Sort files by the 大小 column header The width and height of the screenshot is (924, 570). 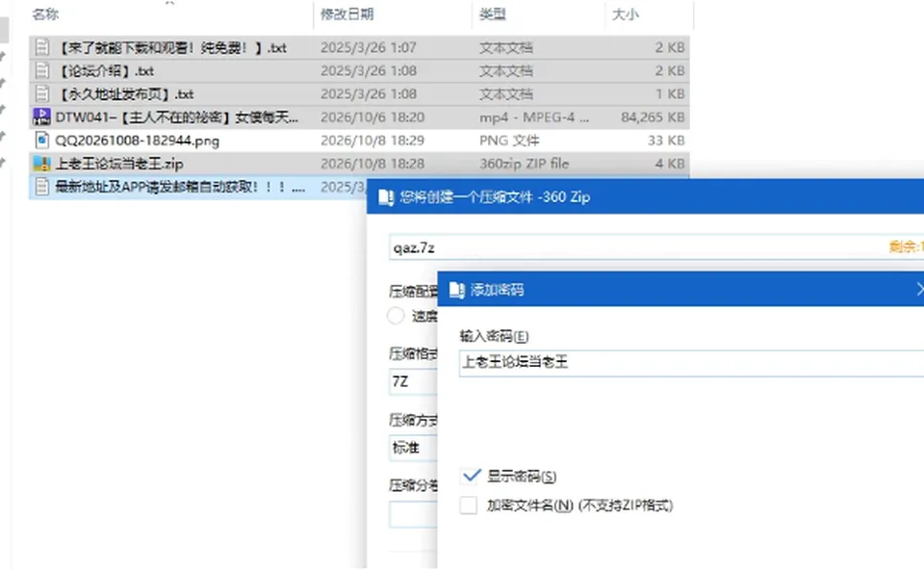click(x=626, y=14)
